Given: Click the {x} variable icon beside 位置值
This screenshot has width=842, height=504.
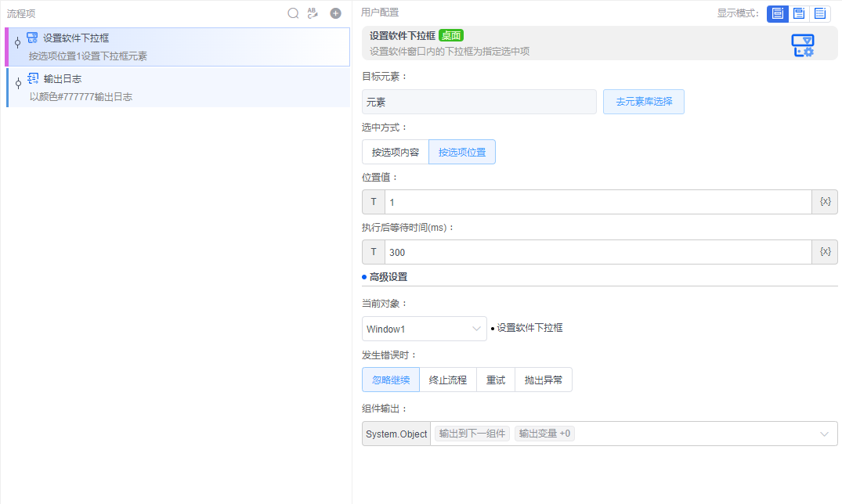Looking at the screenshot, I should (x=824, y=201).
